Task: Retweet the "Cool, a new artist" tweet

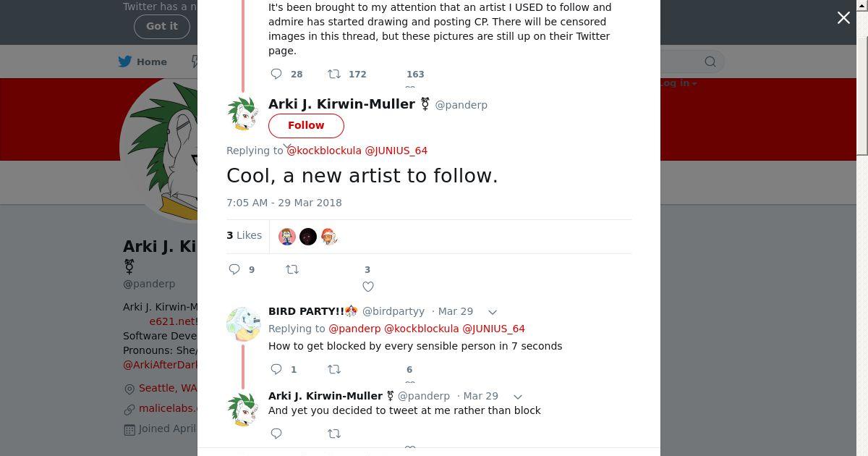Action: click(292, 269)
